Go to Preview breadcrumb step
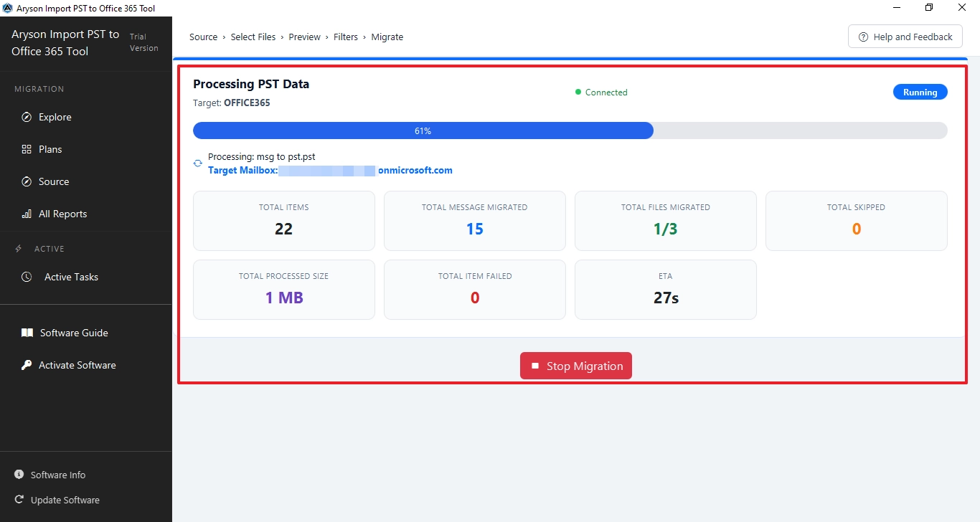This screenshot has width=980, height=522. (304, 37)
